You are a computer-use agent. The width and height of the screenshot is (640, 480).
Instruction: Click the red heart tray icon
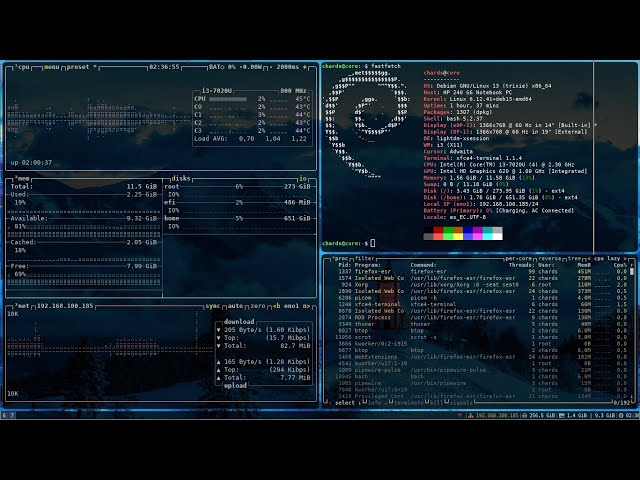pyautogui.click(x=460, y=415)
